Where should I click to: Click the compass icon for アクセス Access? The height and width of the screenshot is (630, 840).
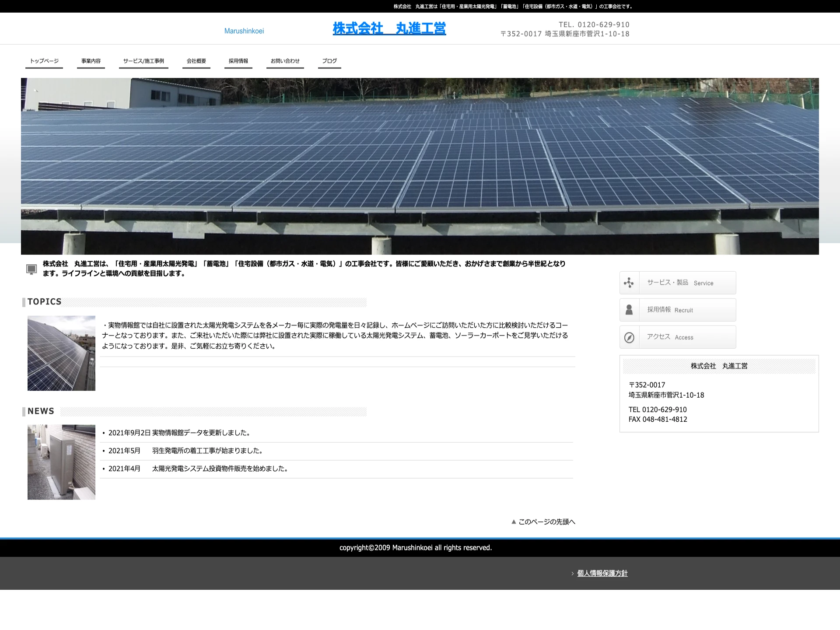(630, 337)
